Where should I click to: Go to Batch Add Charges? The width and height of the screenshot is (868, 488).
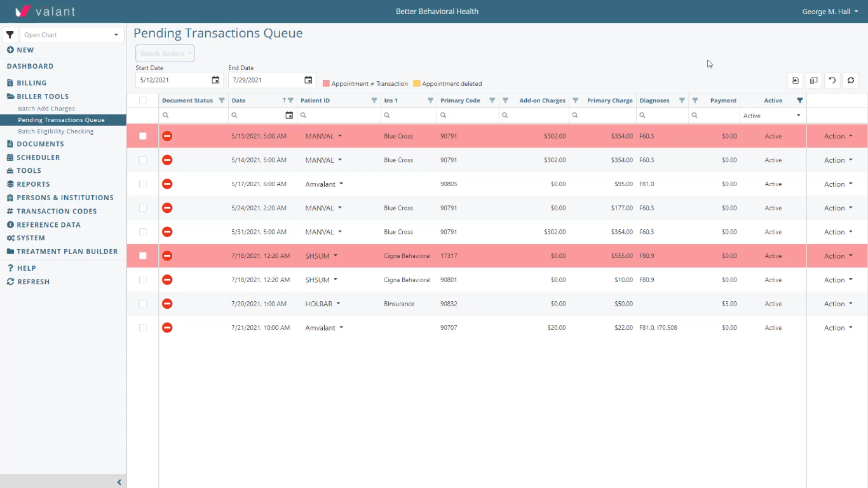[46, 109]
